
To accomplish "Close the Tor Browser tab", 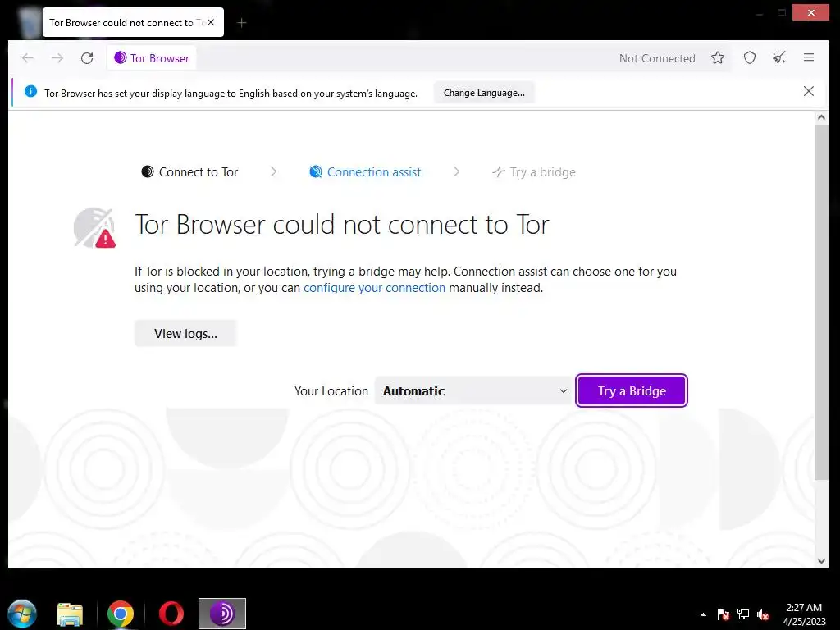I will pos(211,22).
